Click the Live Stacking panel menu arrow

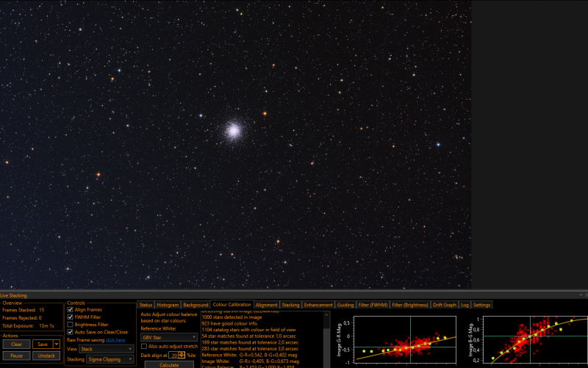581,295
